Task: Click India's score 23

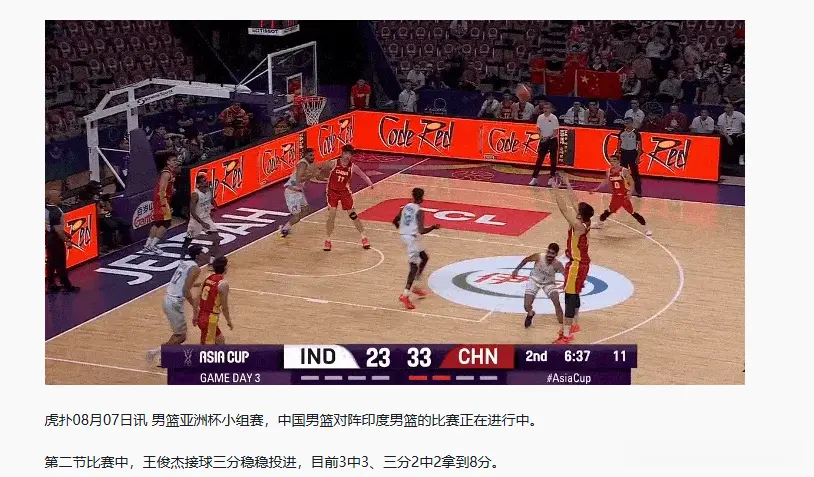Action: (378, 358)
